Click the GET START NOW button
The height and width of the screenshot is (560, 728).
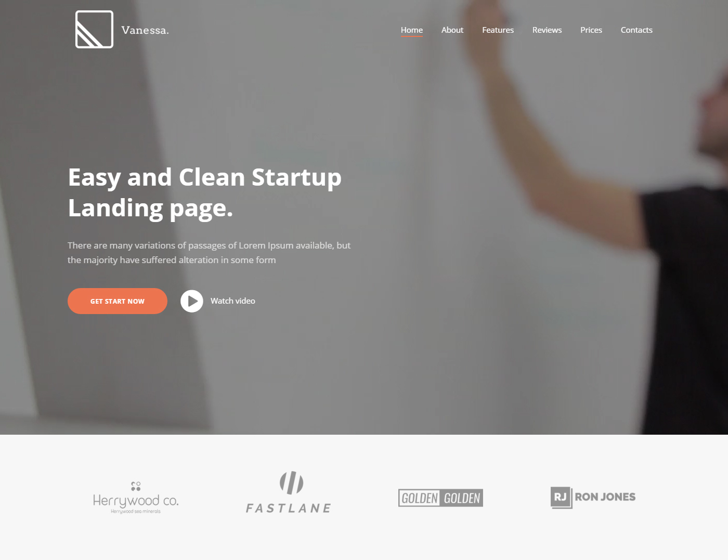[118, 301]
